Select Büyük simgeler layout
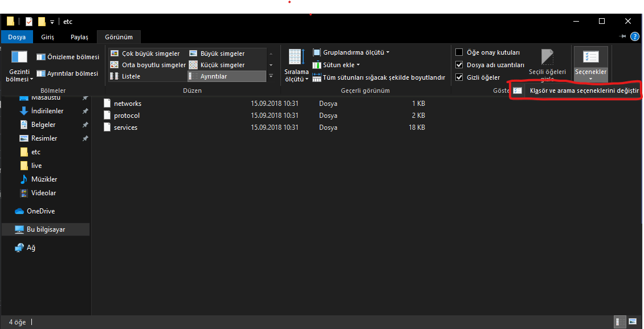 coord(218,54)
